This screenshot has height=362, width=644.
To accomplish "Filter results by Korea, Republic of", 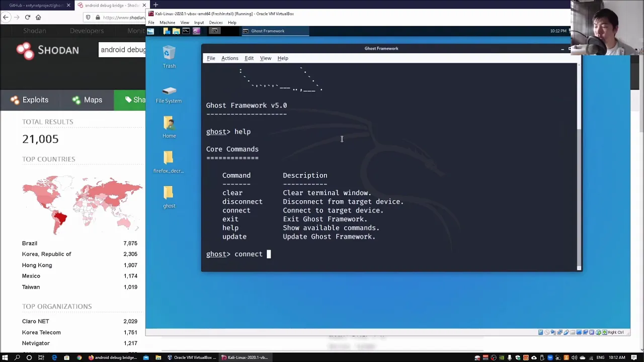I will 47,254.
